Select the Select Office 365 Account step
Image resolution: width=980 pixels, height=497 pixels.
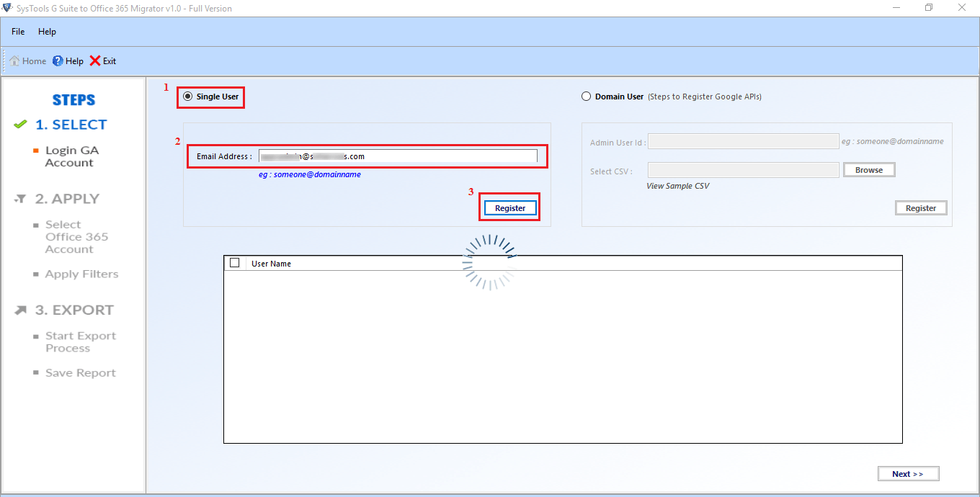tap(76, 237)
